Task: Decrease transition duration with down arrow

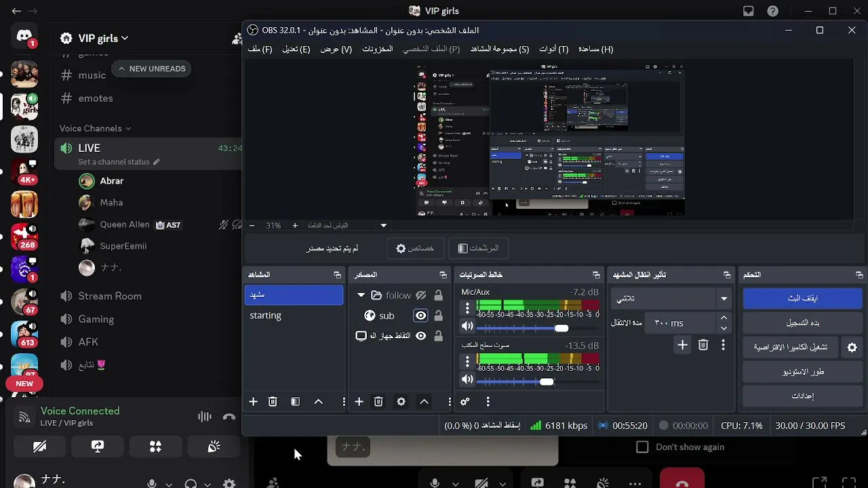Action: 724,328
